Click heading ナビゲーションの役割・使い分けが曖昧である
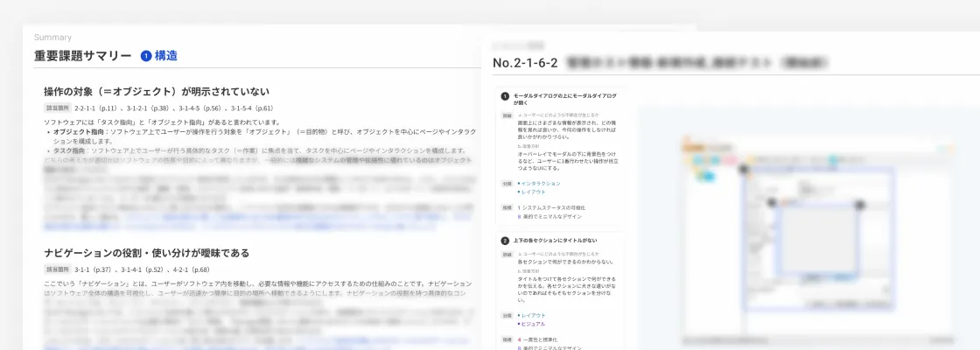 [147, 253]
